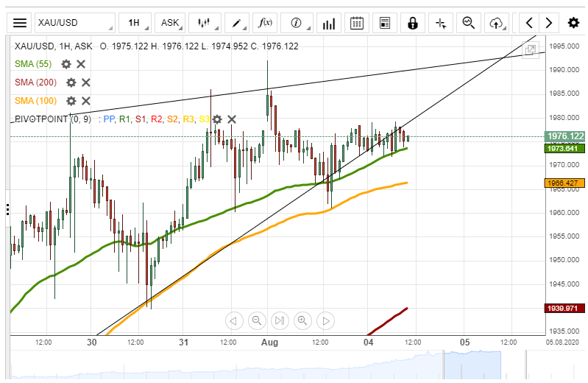Image resolution: width=588 pixels, height=383 pixels.
Task: Click the S2 pivot level label
Action: click(172, 119)
